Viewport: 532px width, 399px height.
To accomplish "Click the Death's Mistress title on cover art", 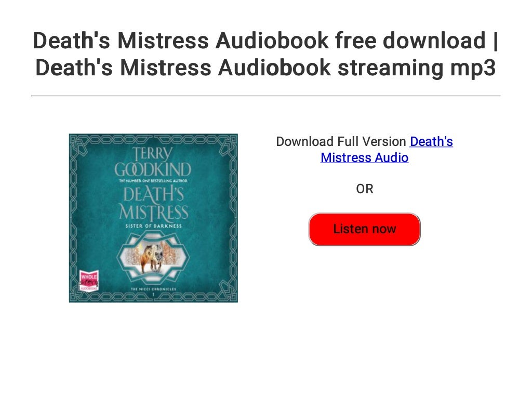I will coord(153,203).
